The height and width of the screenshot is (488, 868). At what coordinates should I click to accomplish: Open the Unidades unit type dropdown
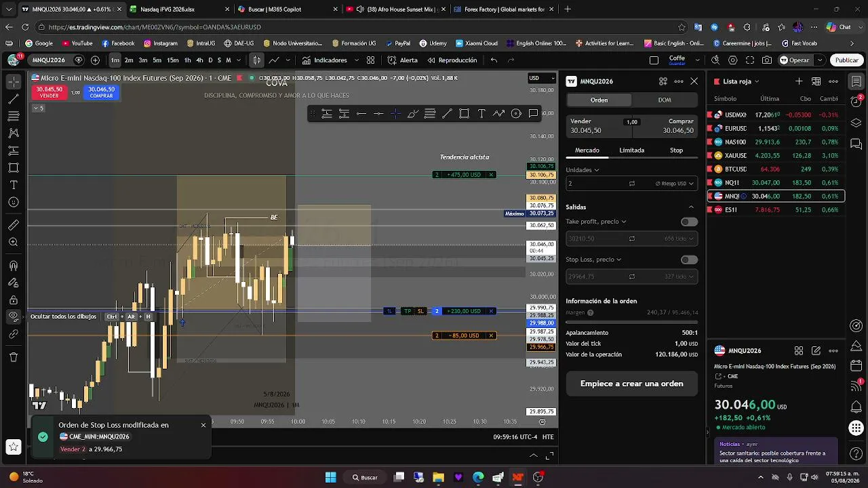pyautogui.click(x=583, y=170)
